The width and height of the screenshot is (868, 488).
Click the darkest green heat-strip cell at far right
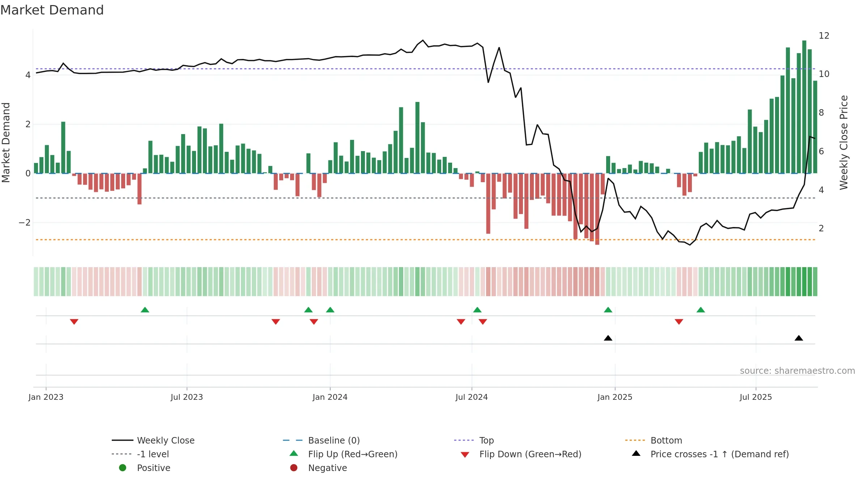click(804, 282)
